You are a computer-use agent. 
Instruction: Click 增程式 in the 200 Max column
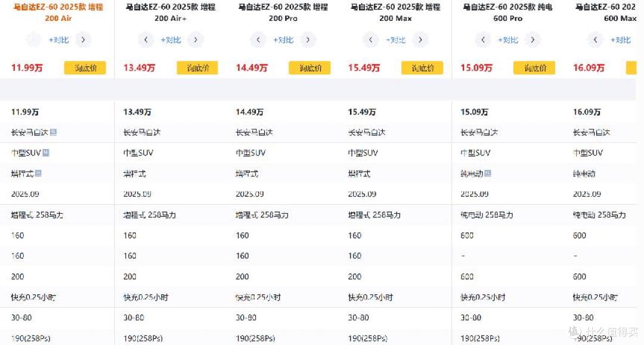tap(359, 173)
